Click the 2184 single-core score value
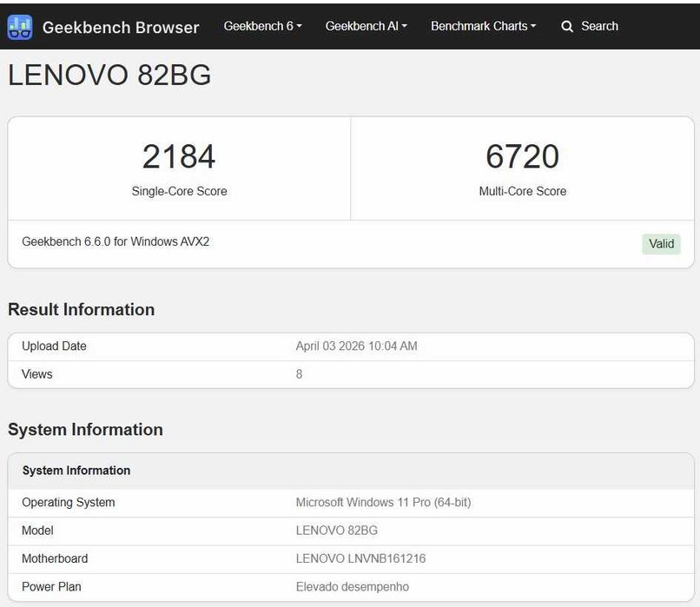The height and width of the screenshot is (607, 700). [x=179, y=156]
